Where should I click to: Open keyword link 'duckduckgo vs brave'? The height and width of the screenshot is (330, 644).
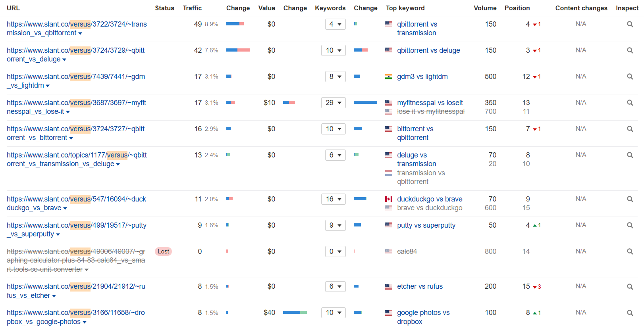point(430,199)
